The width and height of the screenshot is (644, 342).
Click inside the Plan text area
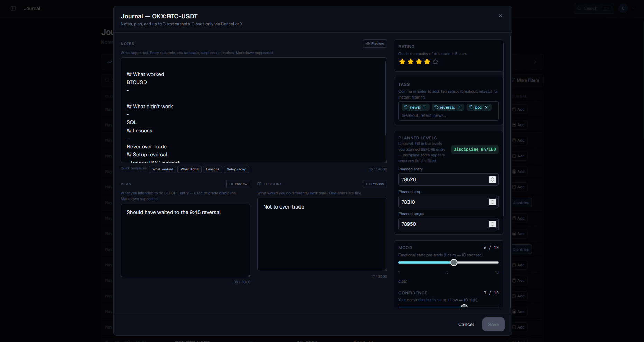pos(185,240)
